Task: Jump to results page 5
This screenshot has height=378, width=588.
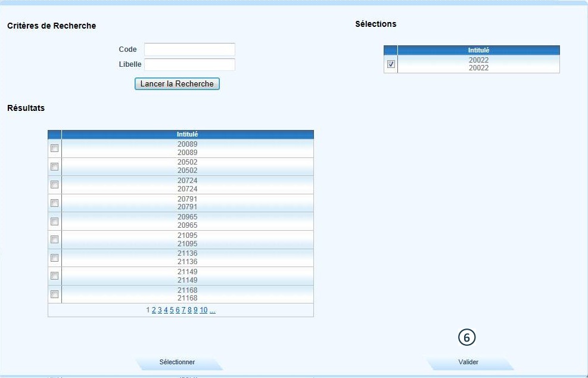Action: click(x=172, y=310)
